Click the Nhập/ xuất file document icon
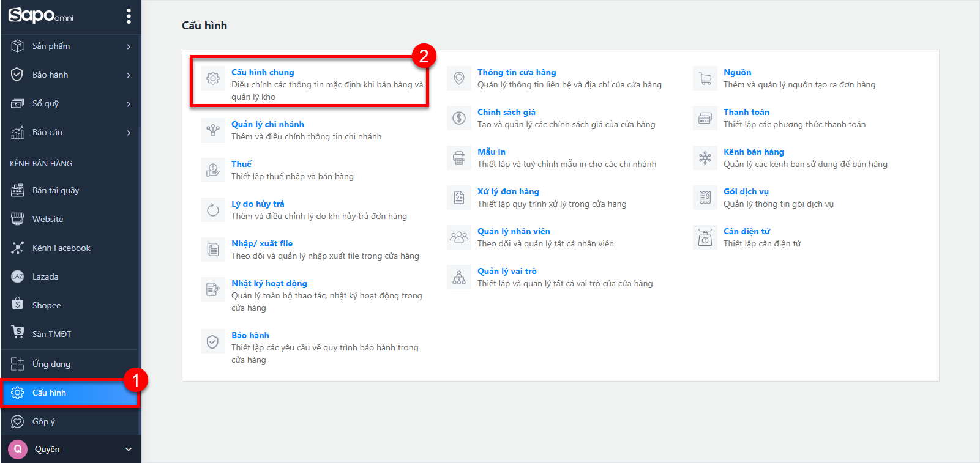 click(x=213, y=250)
